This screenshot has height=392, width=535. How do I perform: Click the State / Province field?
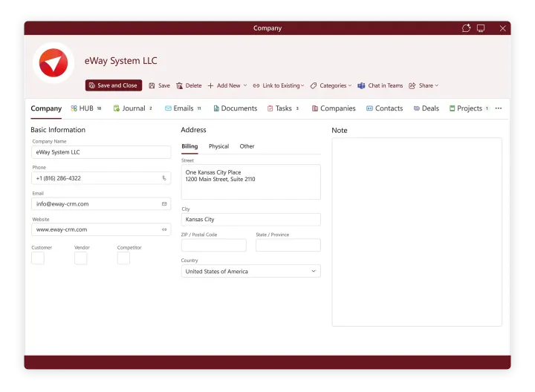288,245
